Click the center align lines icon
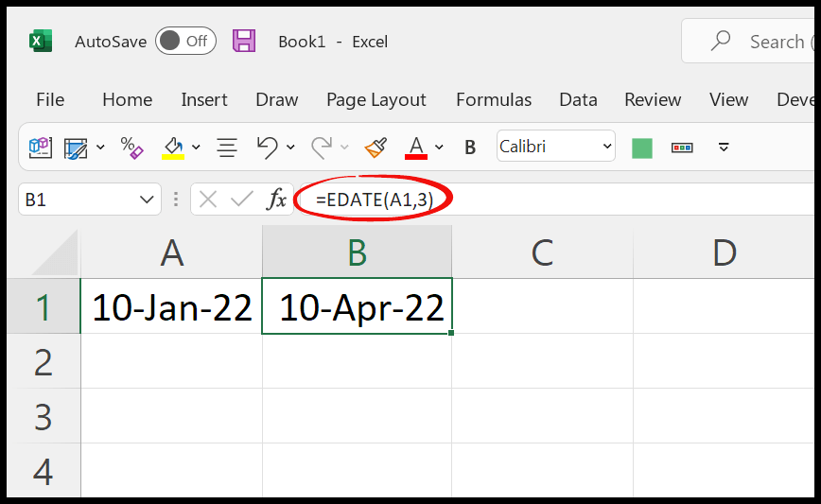This screenshot has height=504, width=821. point(227,148)
